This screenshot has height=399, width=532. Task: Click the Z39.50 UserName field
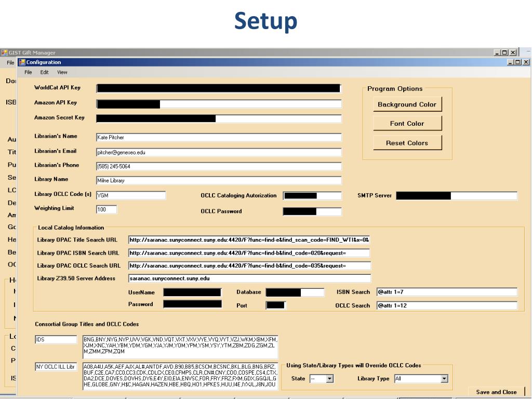click(x=192, y=292)
